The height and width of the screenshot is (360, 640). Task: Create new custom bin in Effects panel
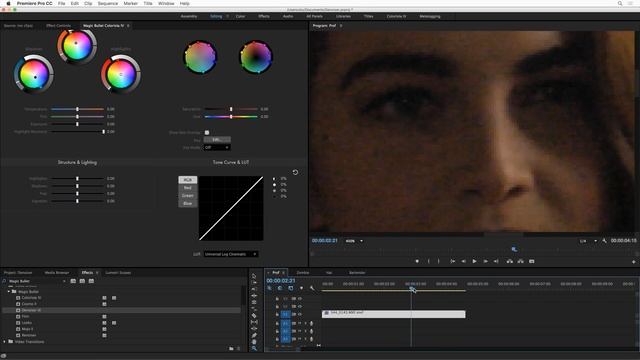pos(231,349)
